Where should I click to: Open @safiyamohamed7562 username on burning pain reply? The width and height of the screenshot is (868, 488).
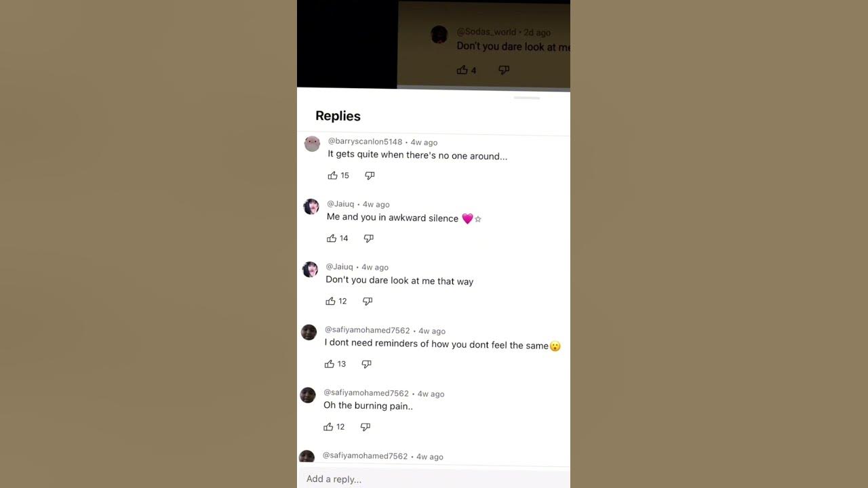366,393
